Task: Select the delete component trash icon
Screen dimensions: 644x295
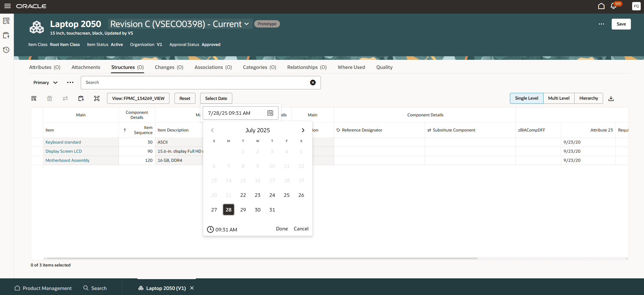Action: (x=49, y=98)
